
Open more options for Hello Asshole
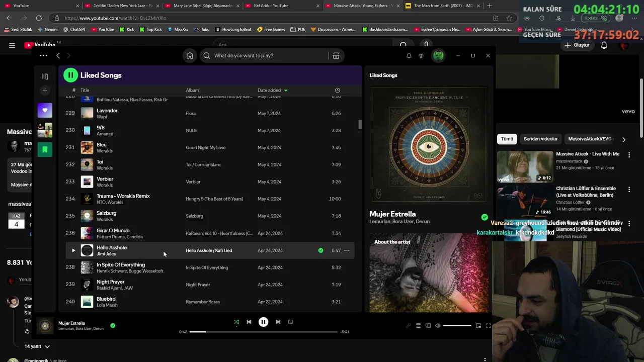pos(347,250)
